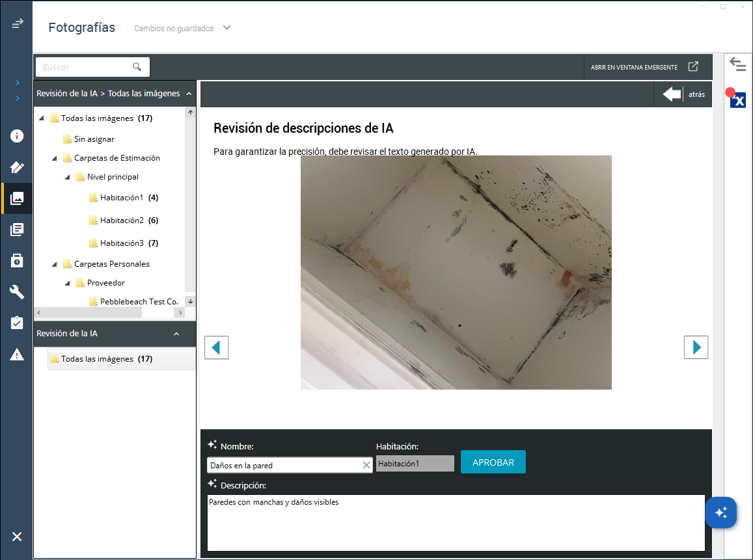753x560 pixels.
Task: Open the floating AI sparkle assistant button
Action: coord(721,513)
